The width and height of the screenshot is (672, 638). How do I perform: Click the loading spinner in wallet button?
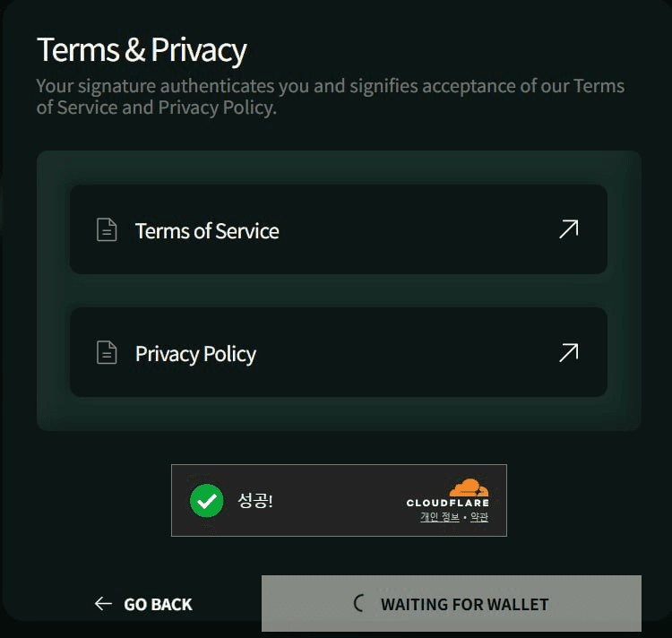(x=359, y=603)
